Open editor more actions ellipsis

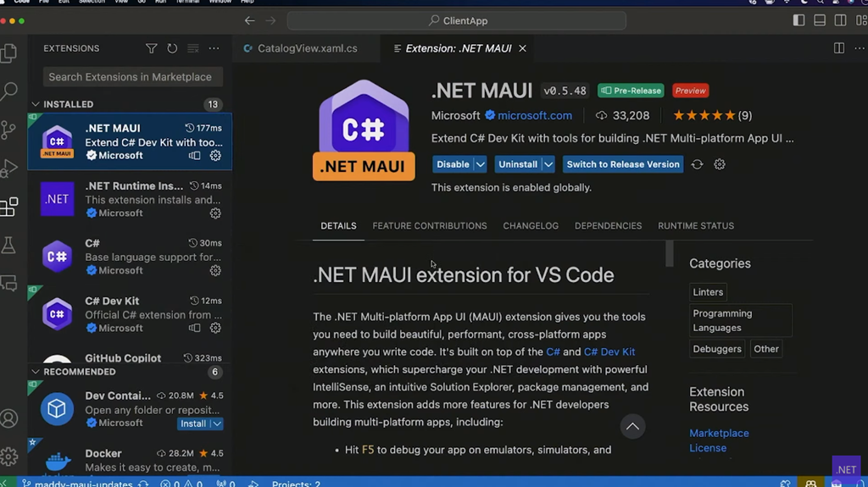[860, 49]
